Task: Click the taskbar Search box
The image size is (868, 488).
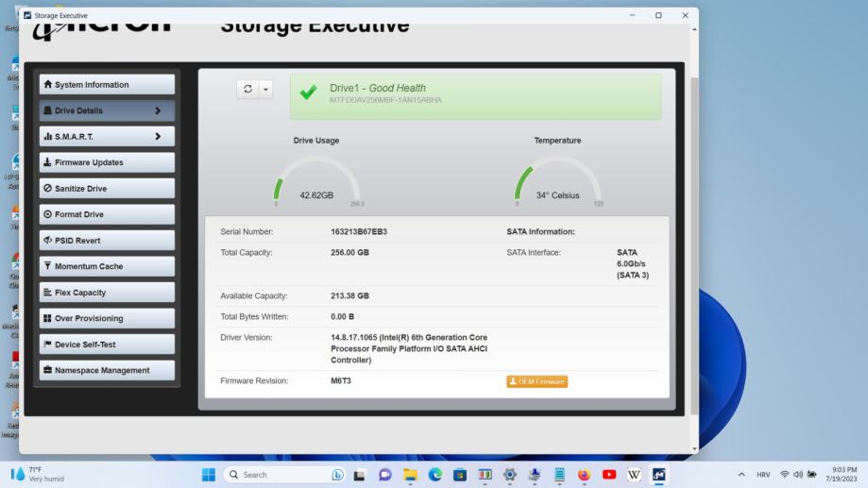Action: click(284, 475)
